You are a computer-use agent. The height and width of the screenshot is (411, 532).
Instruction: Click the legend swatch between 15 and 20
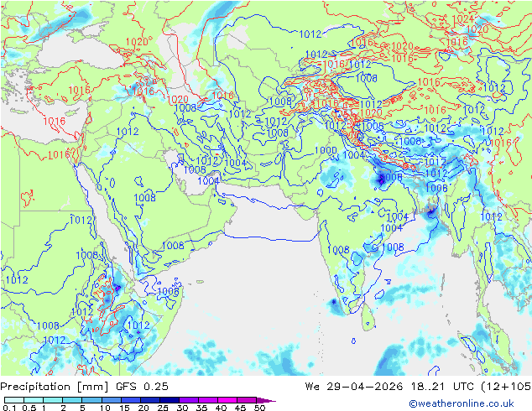pos(131,400)
